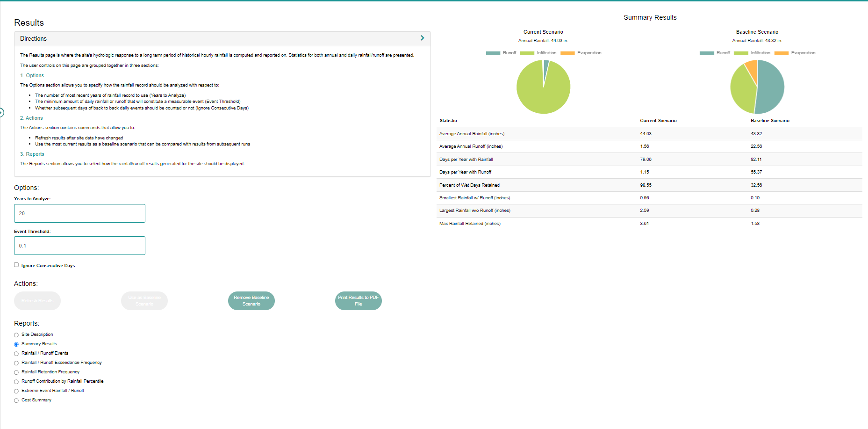Click the 98.55 percent retained value

click(x=646, y=185)
